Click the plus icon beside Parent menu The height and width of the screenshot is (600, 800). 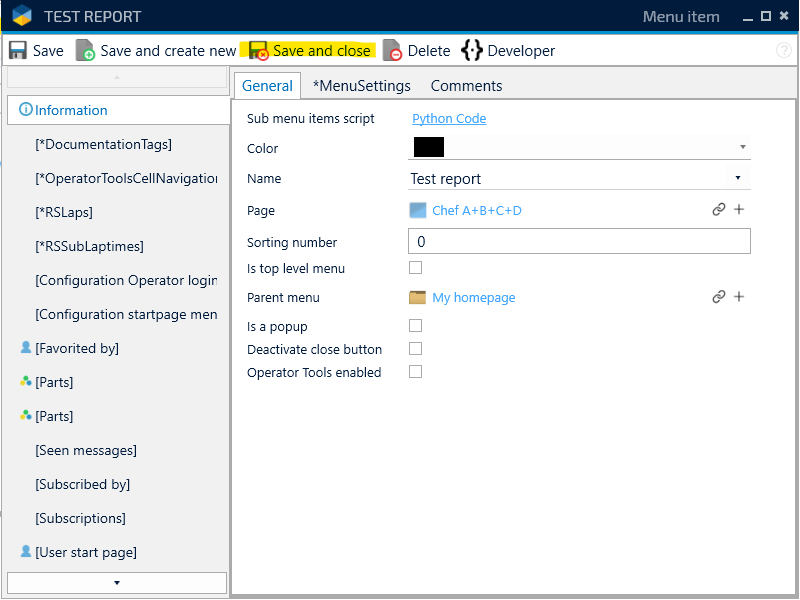(x=739, y=297)
